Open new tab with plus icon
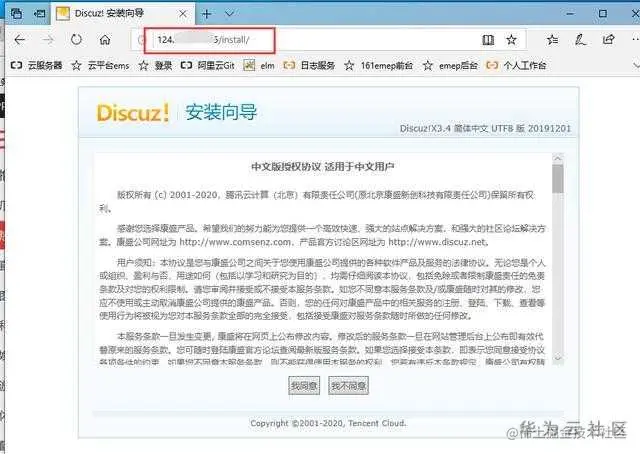 pos(207,14)
